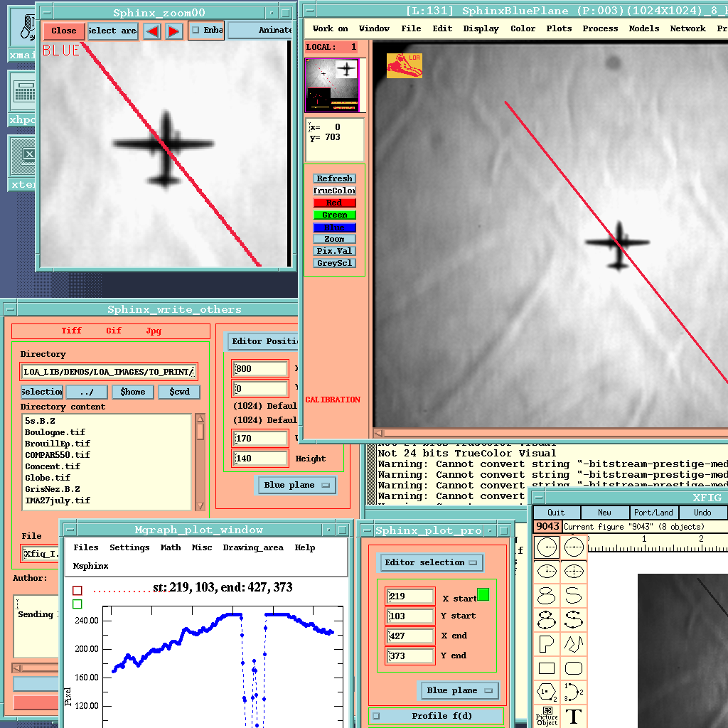
Task: Toggle the red square marker in Mgraph plot
Action: pyautogui.click(x=77, y=590)
